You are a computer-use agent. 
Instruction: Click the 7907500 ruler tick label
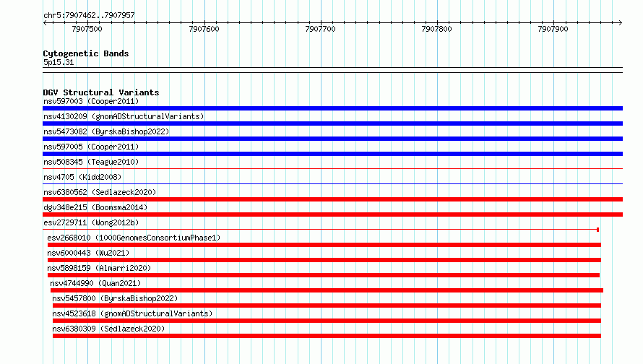click(x=87, y=29)
